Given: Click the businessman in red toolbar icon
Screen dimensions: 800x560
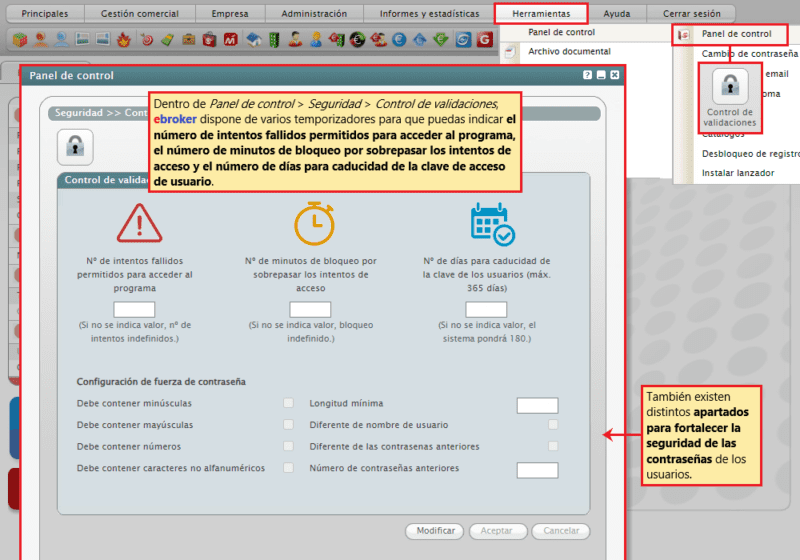Looking at the screenshot, I should point(295,39).
